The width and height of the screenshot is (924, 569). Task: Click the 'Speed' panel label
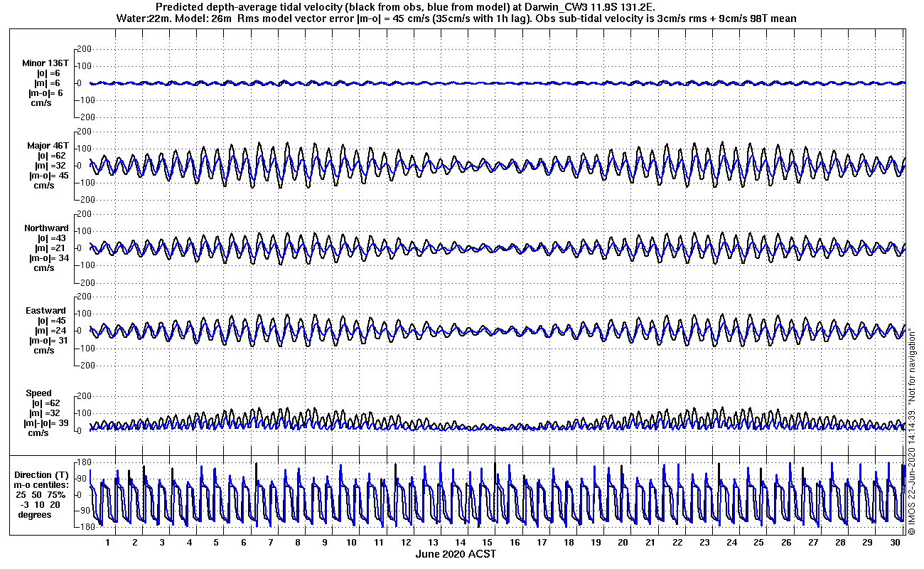(x=38, y=393)
